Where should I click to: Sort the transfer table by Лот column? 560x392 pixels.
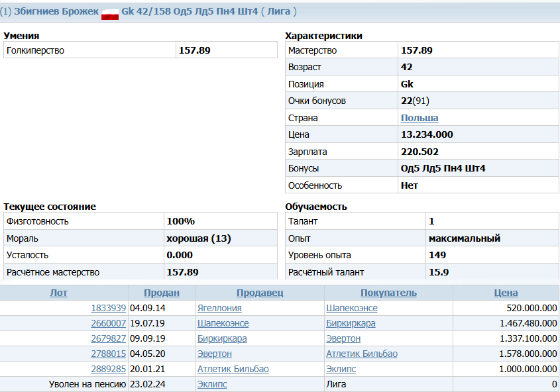tap(58, 293)
